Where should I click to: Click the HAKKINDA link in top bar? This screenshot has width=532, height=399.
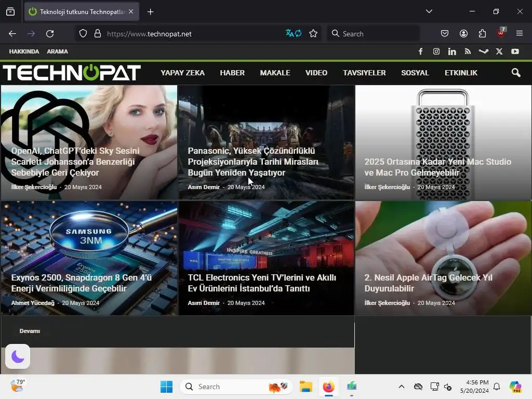24,51
